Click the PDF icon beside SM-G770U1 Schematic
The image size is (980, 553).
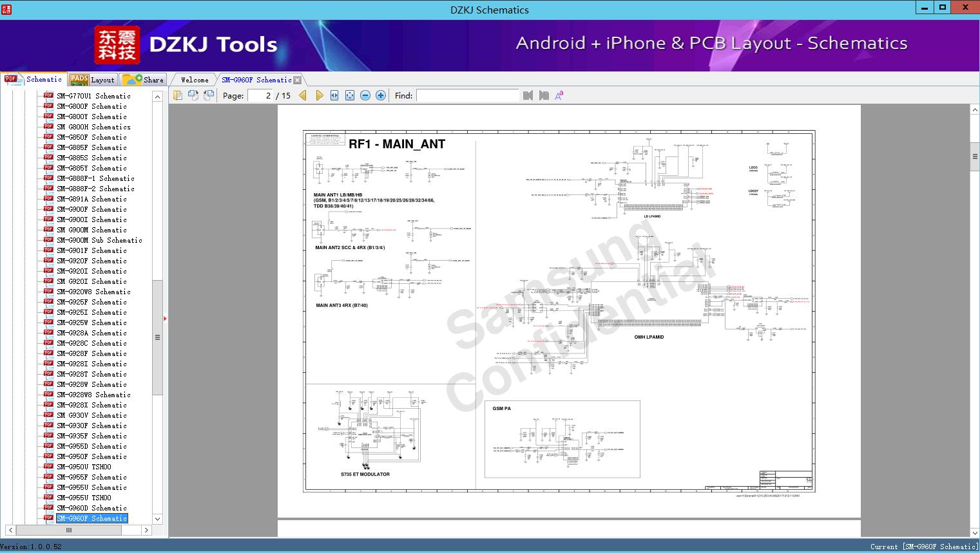point(48,96)
